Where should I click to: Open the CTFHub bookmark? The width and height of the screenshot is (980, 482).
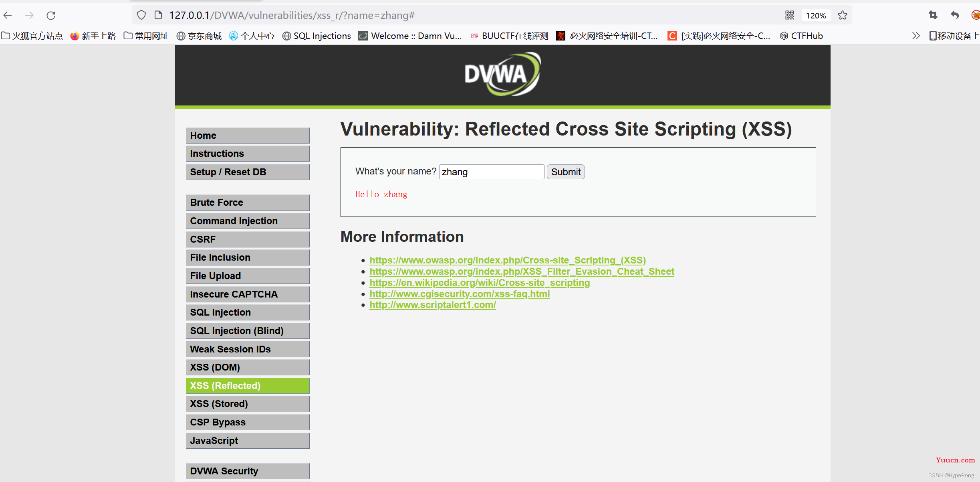(x=801, y=36)
